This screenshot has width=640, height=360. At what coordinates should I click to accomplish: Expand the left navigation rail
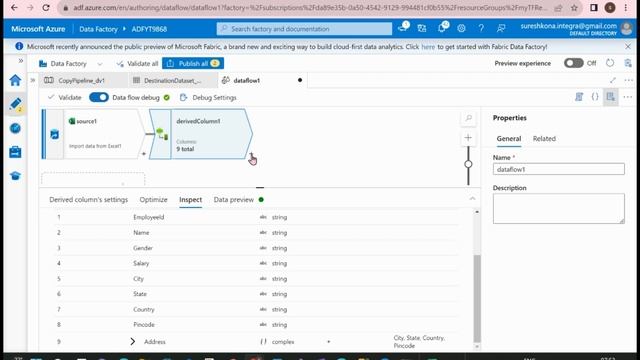pyautogui.click(x=20, y=61)
